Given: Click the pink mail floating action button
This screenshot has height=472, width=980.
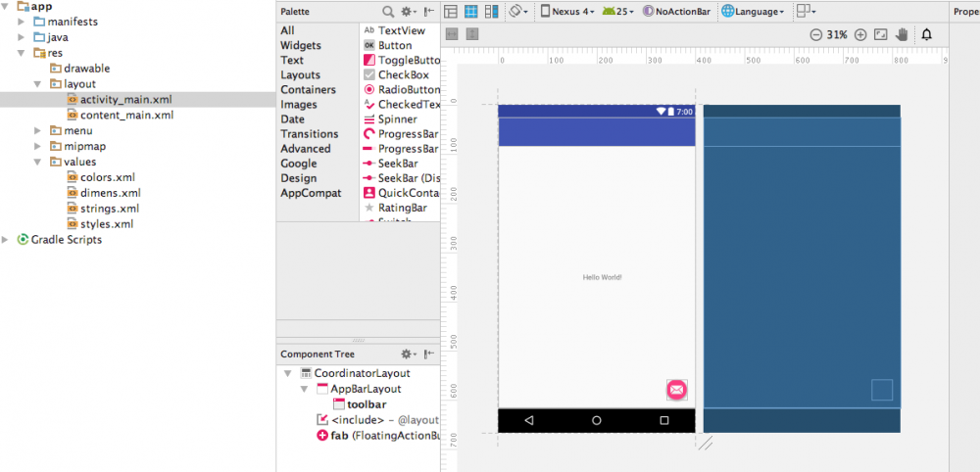Looking at the screenshot, I should (x=676, y=390).
